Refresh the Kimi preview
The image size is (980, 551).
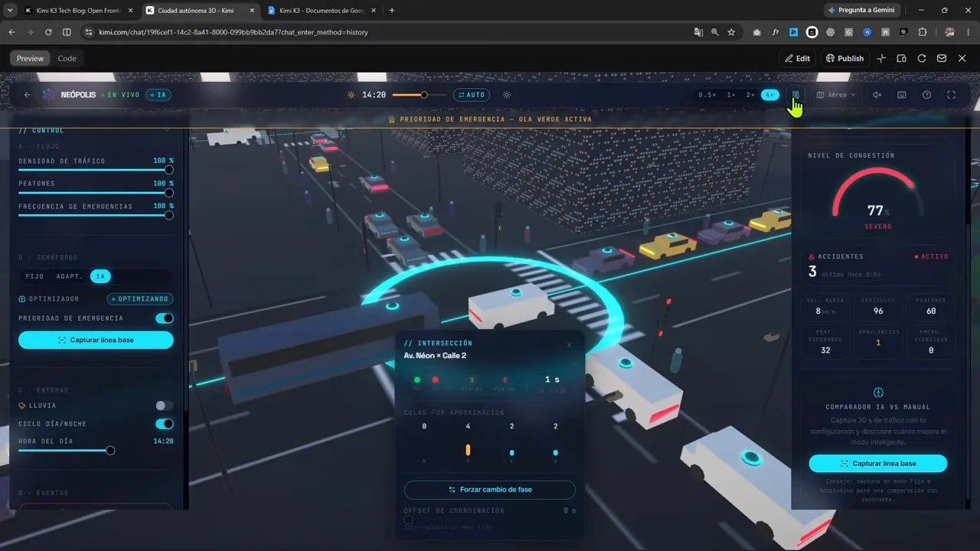tap(922, 58)
